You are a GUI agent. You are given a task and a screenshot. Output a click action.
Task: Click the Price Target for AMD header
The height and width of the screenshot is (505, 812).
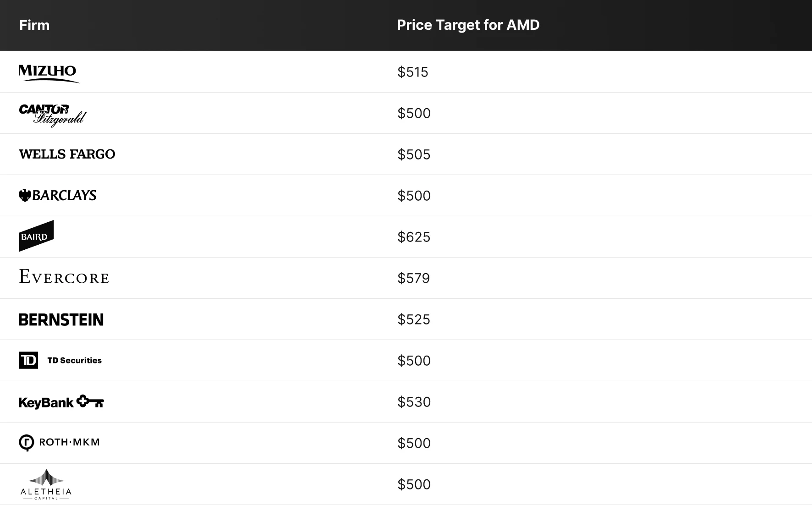pyautogui.click(x=468, y=25)
